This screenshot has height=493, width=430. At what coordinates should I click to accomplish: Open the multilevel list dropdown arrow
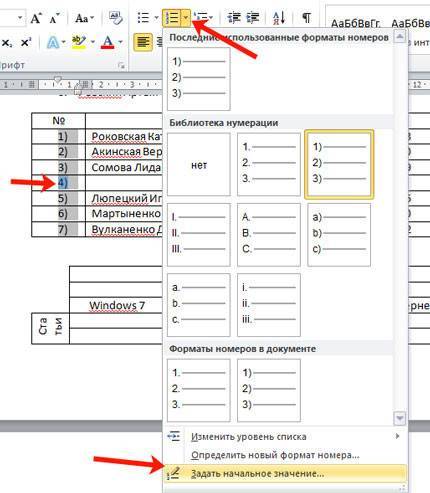click(211, 17)
